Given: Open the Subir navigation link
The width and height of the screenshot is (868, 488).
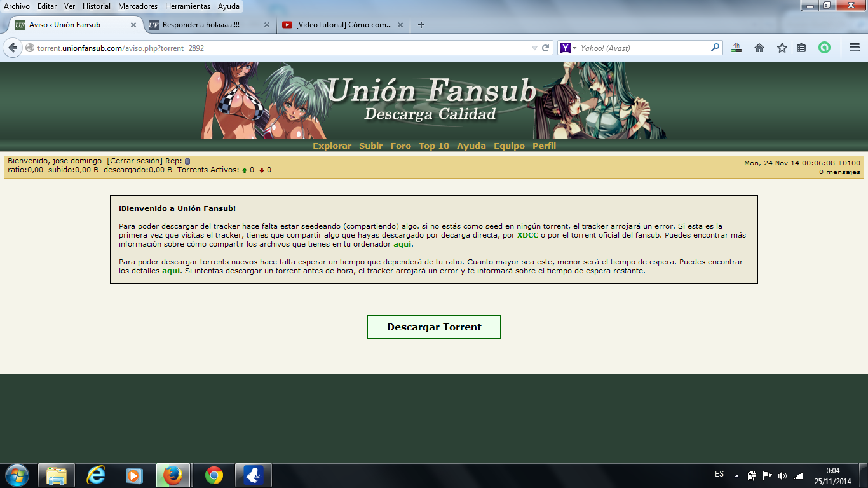Looking at the screenshot, I should coord(370,146).
